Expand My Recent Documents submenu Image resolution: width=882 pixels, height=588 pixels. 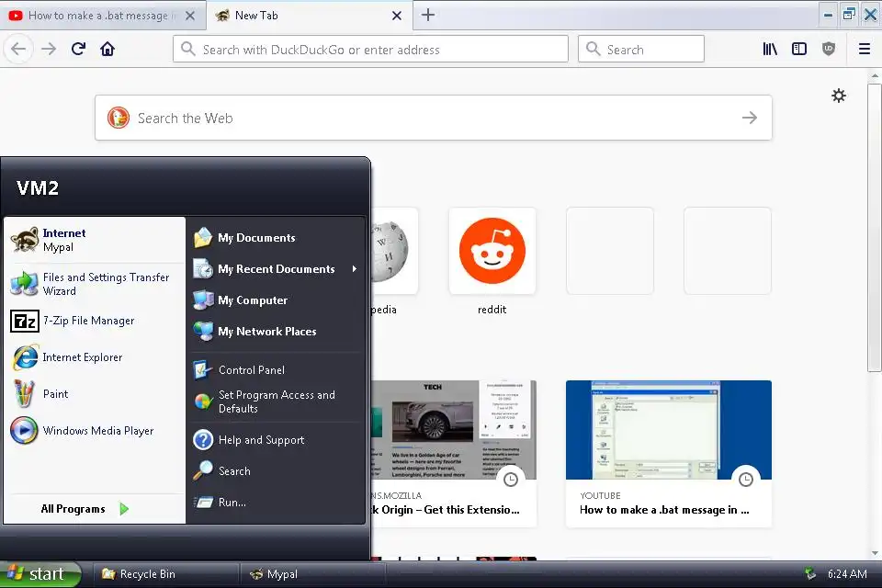click(276, 269)
